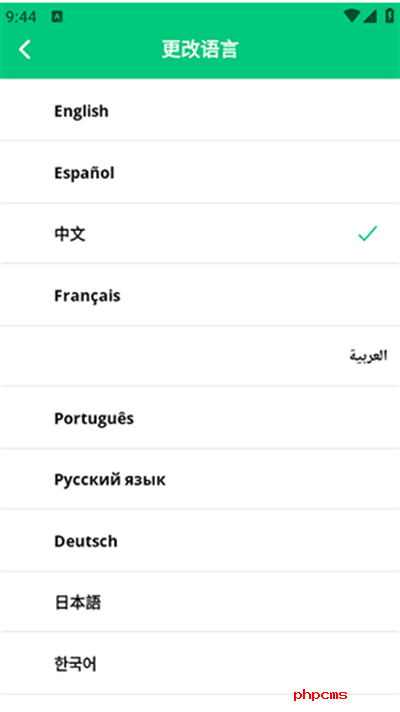Tap the green checkmark beside 中文
This screenshot has height=712, width=400.
tap(367, 233)
